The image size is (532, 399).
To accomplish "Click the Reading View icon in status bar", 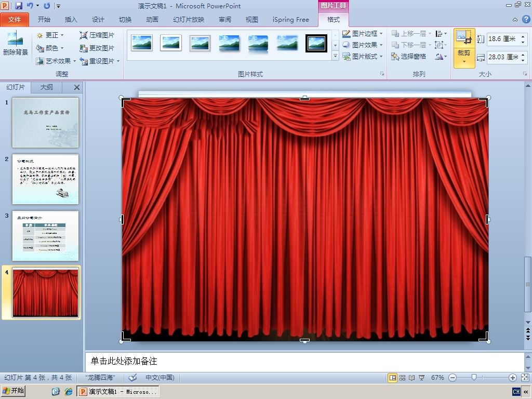I will [412, 378].
